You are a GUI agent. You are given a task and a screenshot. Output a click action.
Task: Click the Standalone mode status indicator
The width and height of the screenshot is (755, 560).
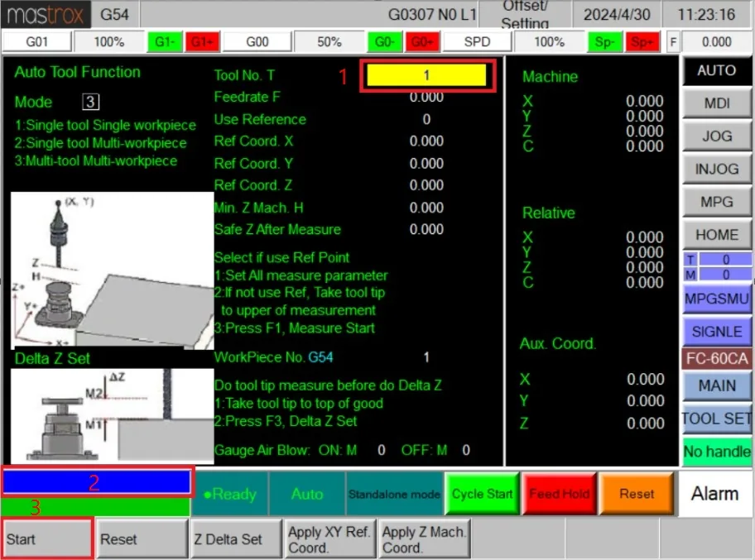click(394, 494)
